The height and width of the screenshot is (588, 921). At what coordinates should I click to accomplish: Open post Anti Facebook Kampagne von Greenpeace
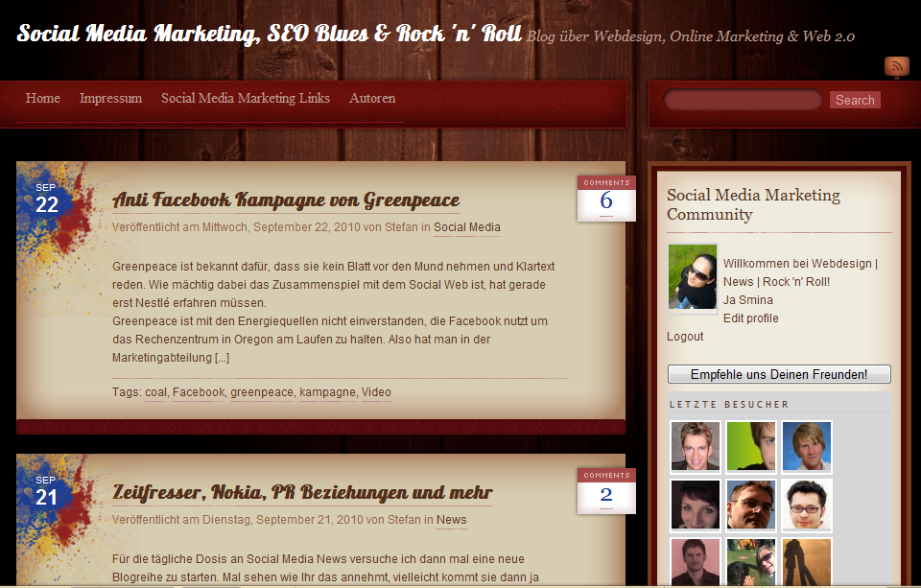pos(286,200)
